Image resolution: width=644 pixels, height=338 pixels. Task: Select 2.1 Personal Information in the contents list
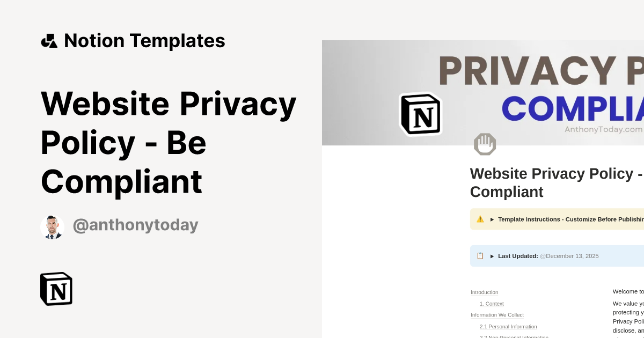(508, 326)
